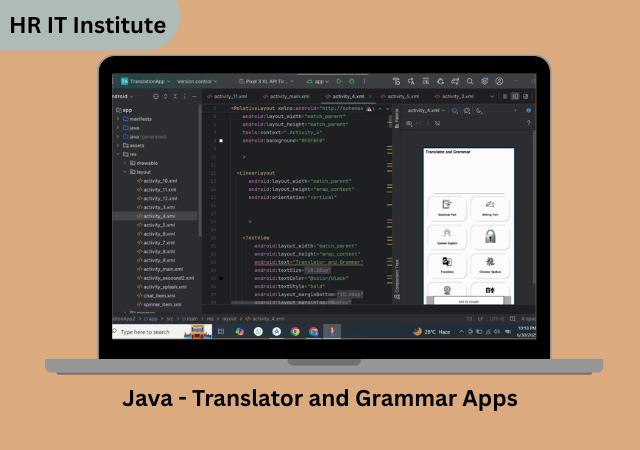Toggle View Options eye icon in design preview
The height and width of the screenshot is (450, 640).
point(409,123)
